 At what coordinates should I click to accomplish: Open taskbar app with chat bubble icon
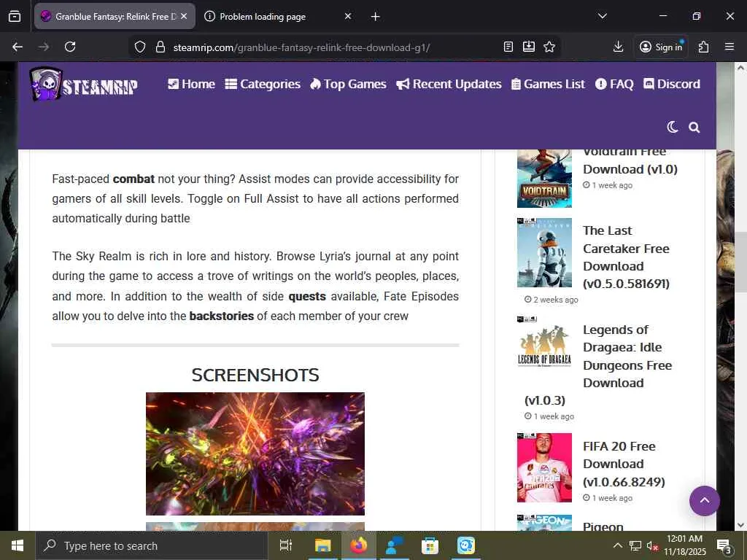(x=465, y=545)
